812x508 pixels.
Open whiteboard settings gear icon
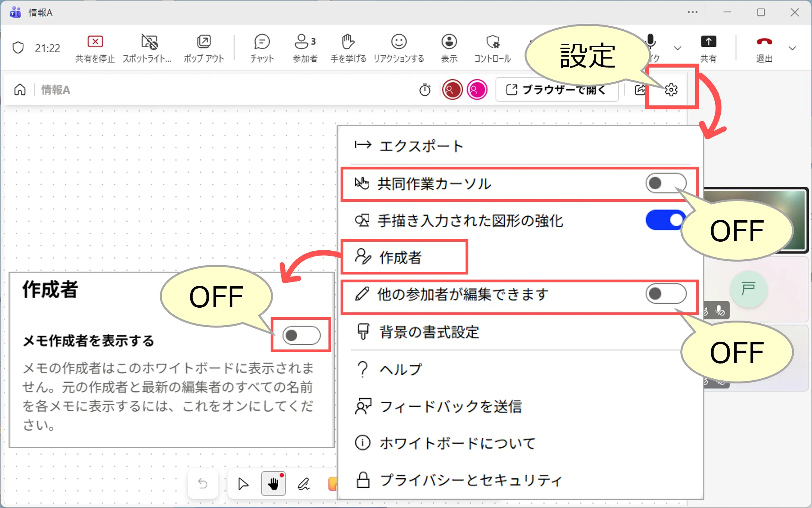point(671,90)
